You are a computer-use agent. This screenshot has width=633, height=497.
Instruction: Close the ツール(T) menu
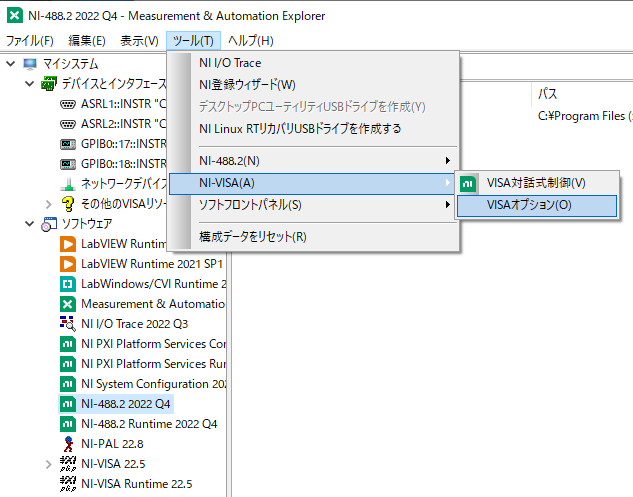(x=193, y=41)
